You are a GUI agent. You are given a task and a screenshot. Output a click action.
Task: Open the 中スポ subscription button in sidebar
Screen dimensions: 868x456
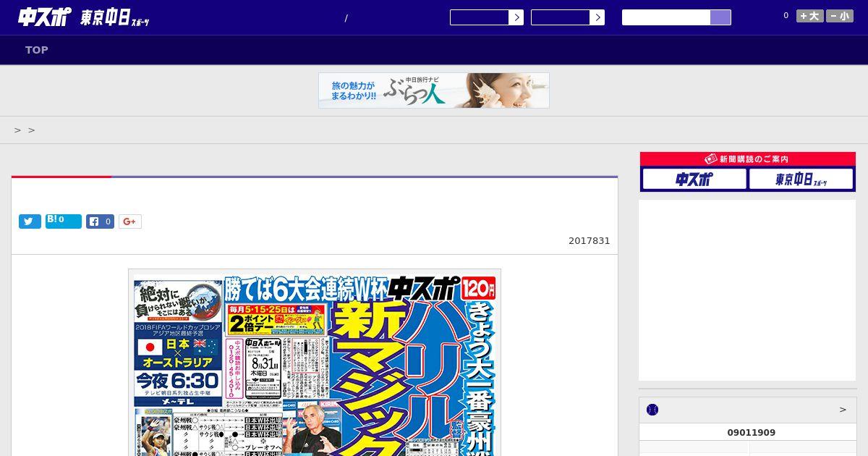[694, 179]
